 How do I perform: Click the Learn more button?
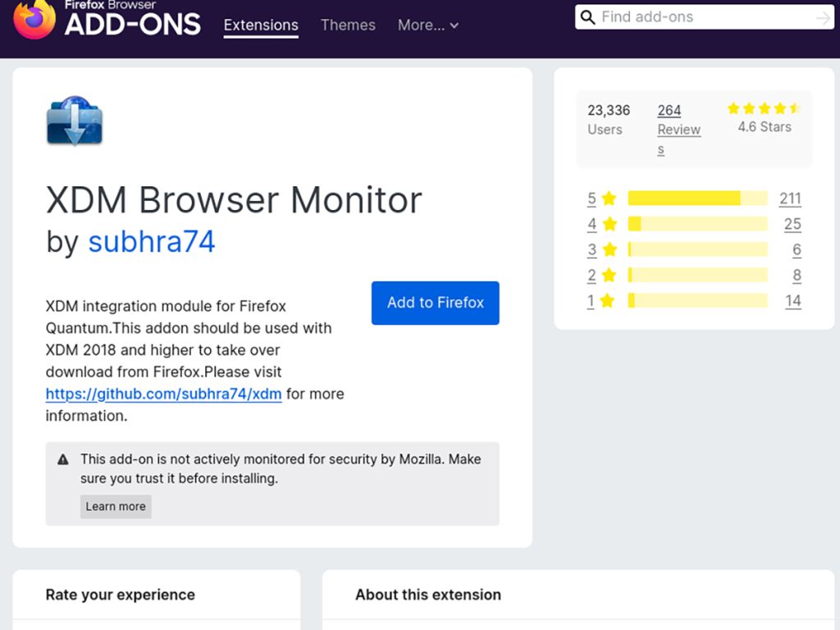116,506
